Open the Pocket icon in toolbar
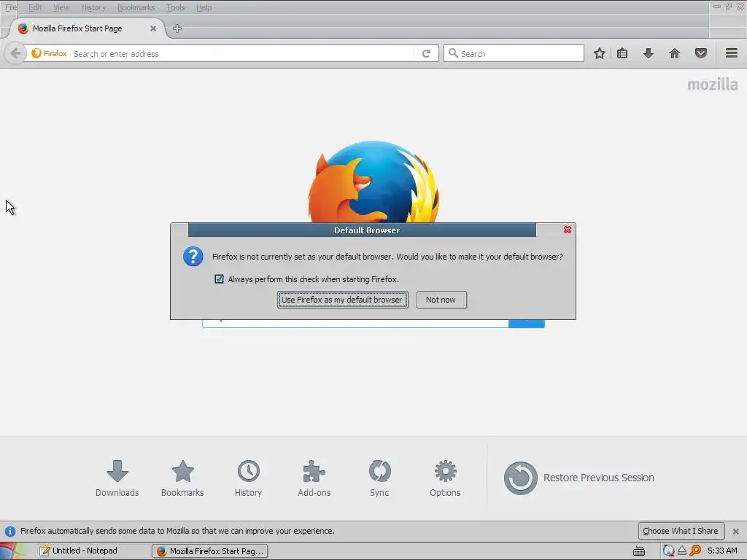 coord(701,53)
